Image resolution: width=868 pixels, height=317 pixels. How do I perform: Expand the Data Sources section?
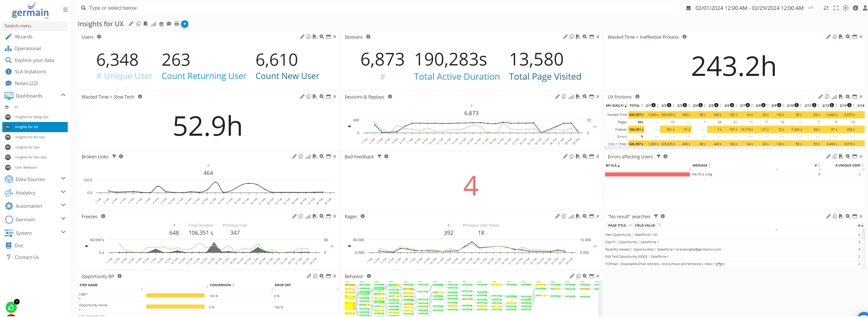63,178
